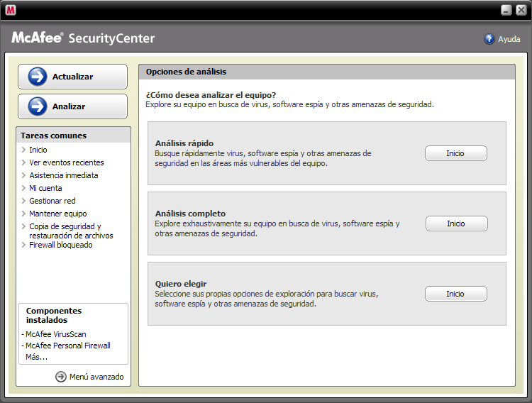Start the Análisis completo scan
This screenshot has height=403, width=532.
(456, 223)
